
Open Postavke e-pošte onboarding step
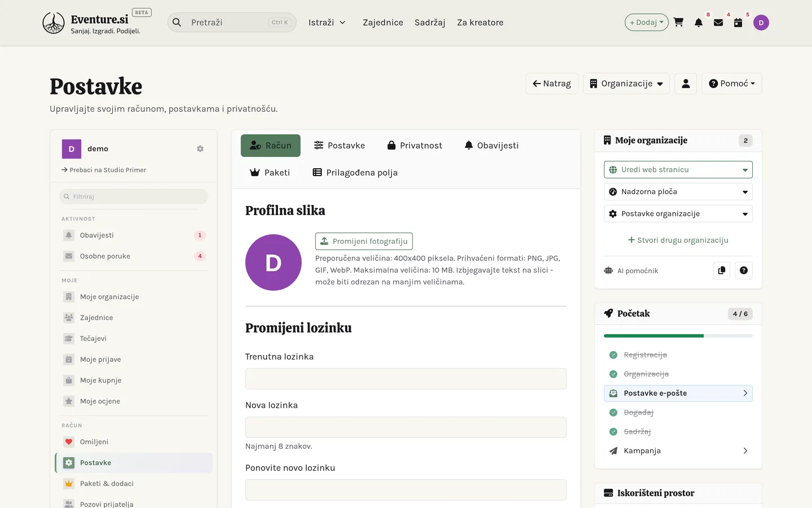tap(678, 393)
